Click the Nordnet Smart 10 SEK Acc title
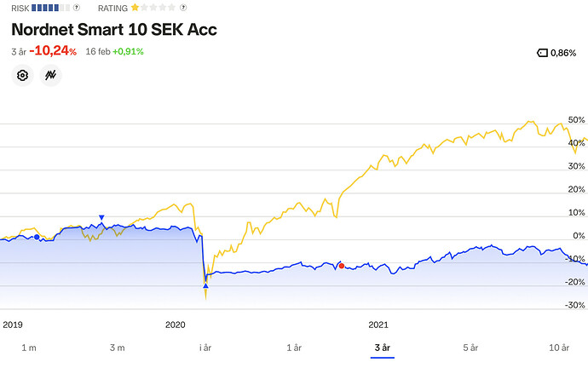This screenshot has width=588, height=368. pyautogui.click(x=114, y=30)
